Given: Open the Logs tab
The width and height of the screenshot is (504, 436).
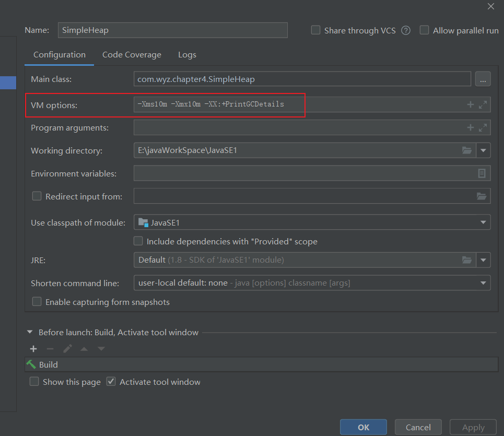Looking at the screenshot, I should [x=187, y=55].
